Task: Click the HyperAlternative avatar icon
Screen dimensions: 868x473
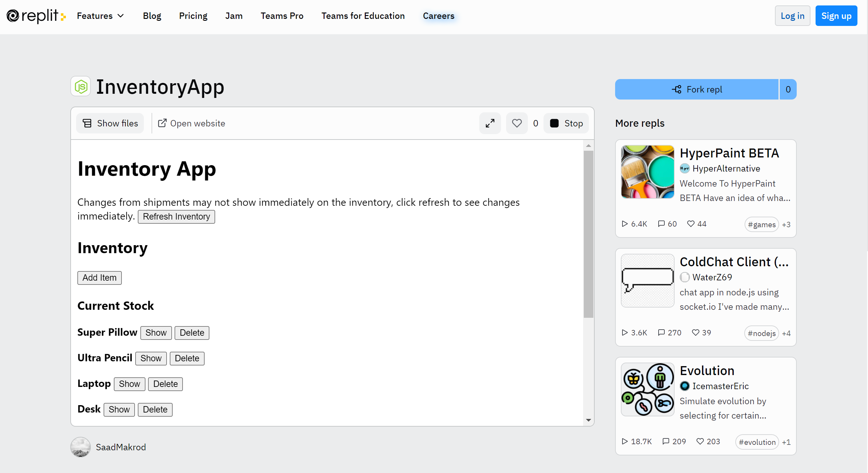Action: 684,168
